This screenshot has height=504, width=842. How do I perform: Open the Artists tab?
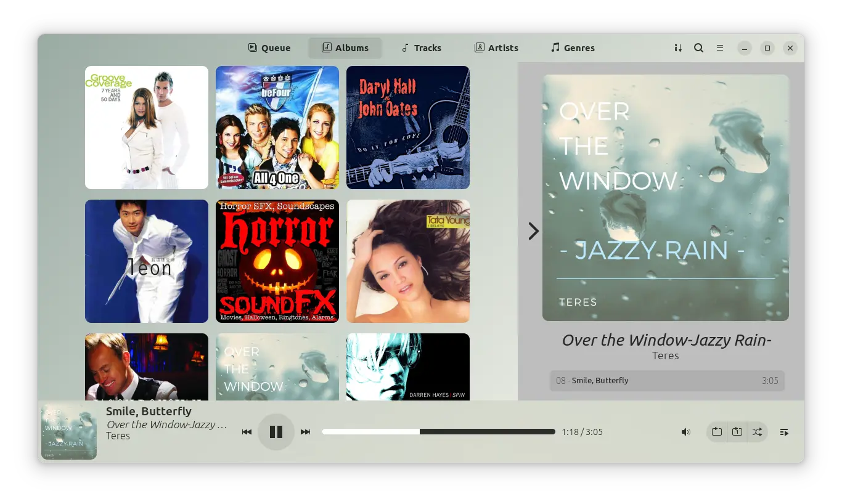(x=496, y=48)
